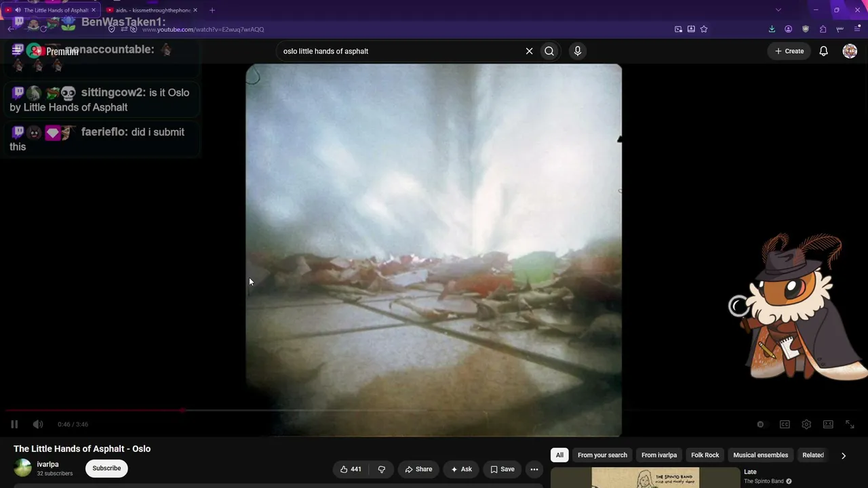
Task: Click the install app icon in address bar
Action: pos(691,29)
